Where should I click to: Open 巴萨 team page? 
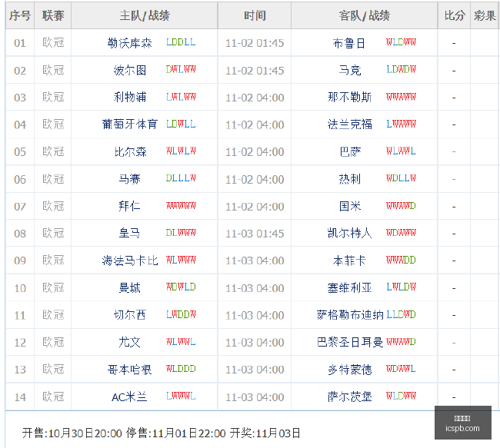coord(350,151)
